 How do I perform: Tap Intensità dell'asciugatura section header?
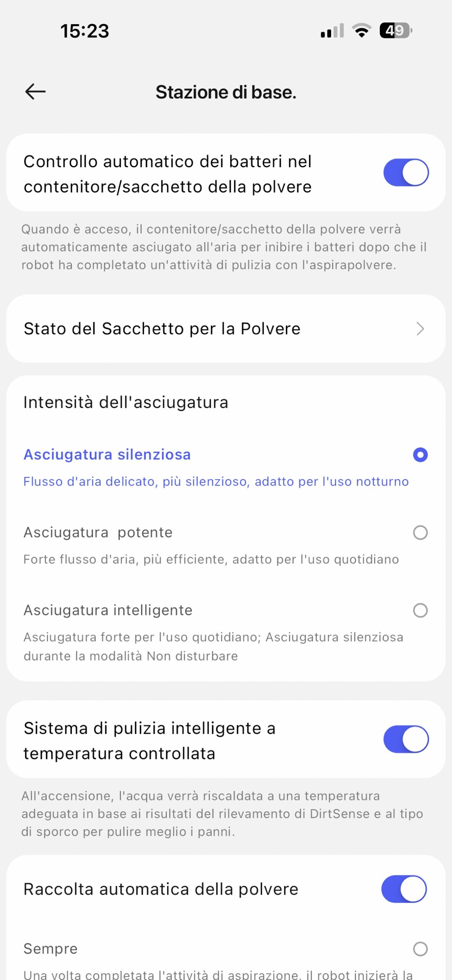126,402
